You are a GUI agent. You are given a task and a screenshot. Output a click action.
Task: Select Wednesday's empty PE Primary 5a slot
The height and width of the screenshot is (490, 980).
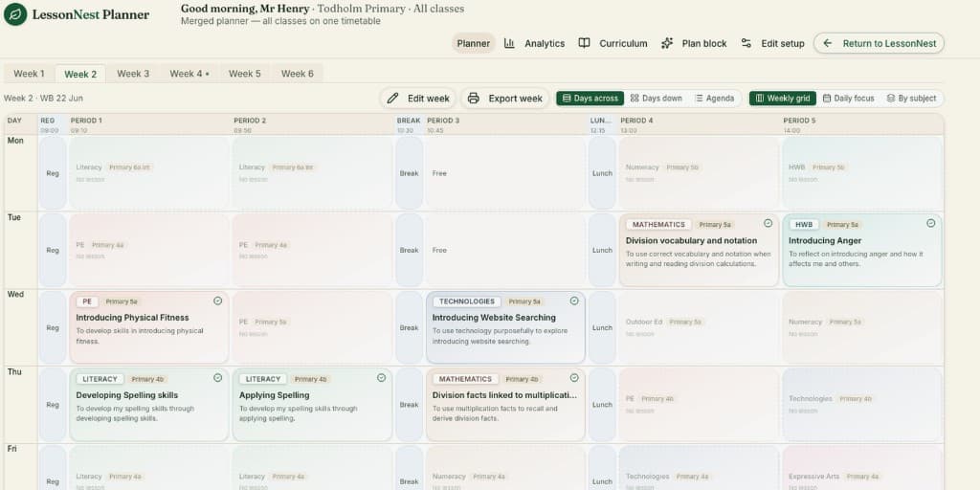click(x=313, y=327)
